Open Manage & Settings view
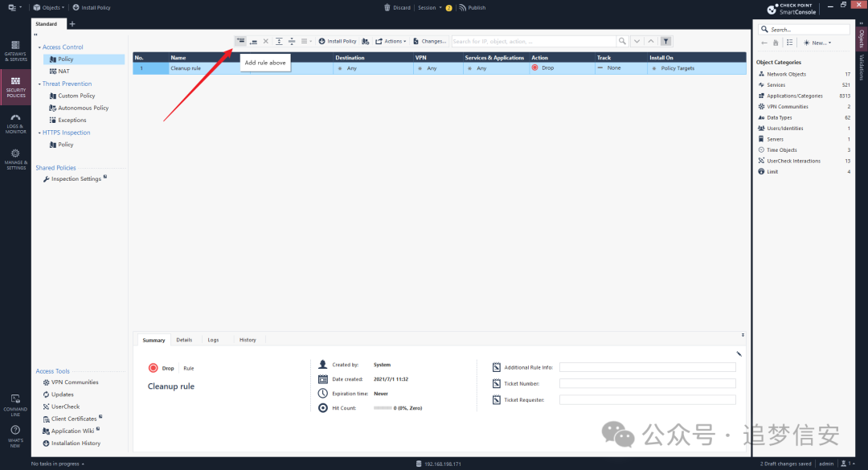Screen dimensions: 868x470 [x=15, y=159]
